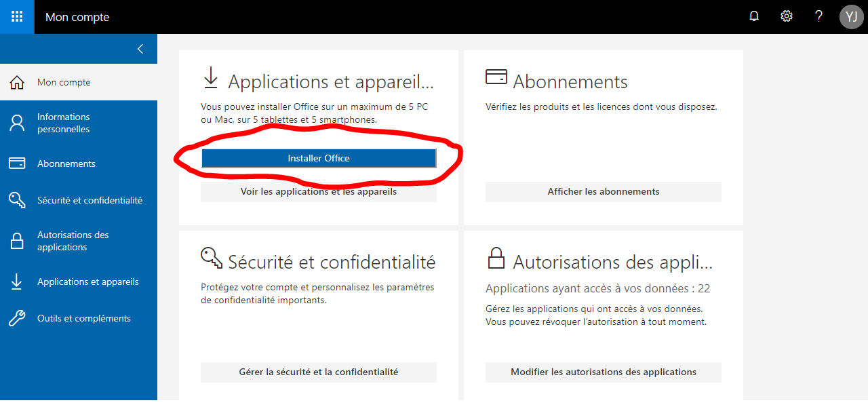The image size is (868, 407).
Task: Open the app launcher waffle icon
Action: click(17, 17)
